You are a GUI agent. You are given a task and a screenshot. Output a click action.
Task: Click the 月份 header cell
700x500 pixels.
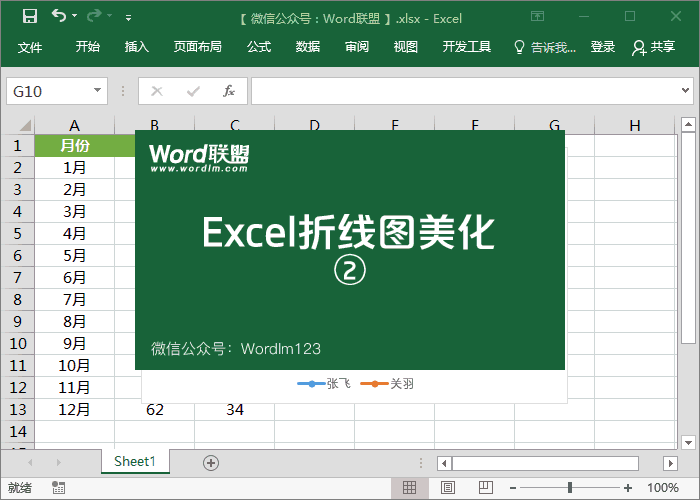(x=75, y=146)
